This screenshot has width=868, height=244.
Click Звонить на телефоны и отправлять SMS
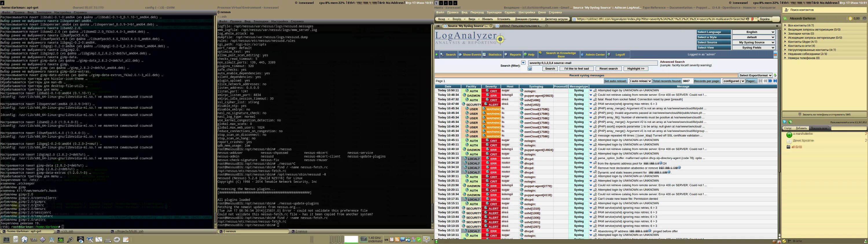[825, 114]
